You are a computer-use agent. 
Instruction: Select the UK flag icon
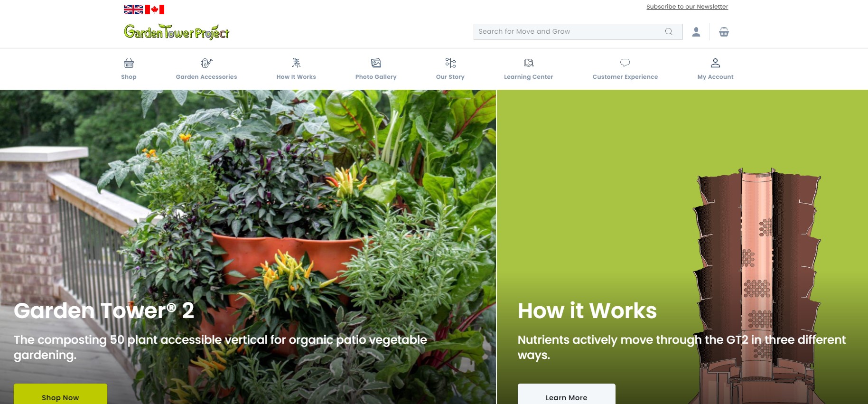pos(133,9)
